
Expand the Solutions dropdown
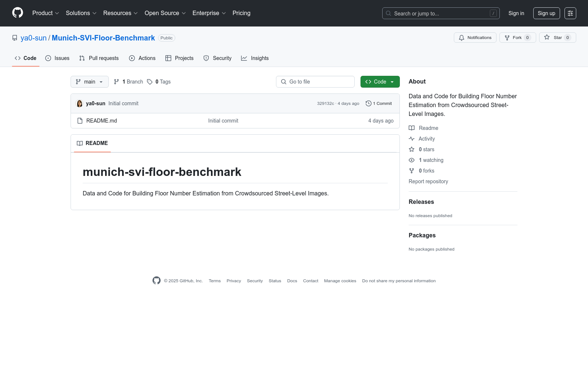(x=81, y=13)
